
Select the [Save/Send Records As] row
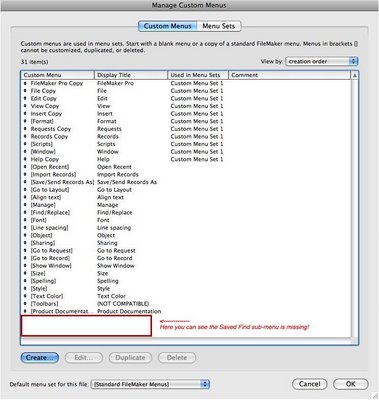point(186,182)
